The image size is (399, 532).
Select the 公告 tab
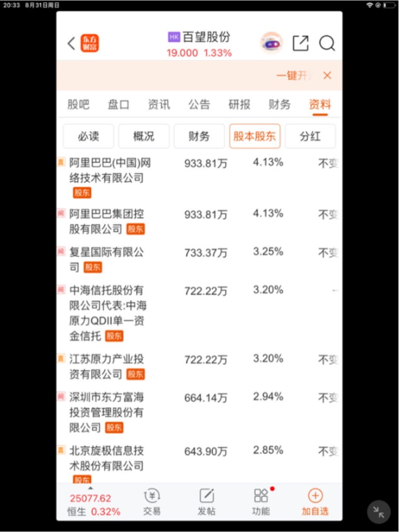coord(199,104)
